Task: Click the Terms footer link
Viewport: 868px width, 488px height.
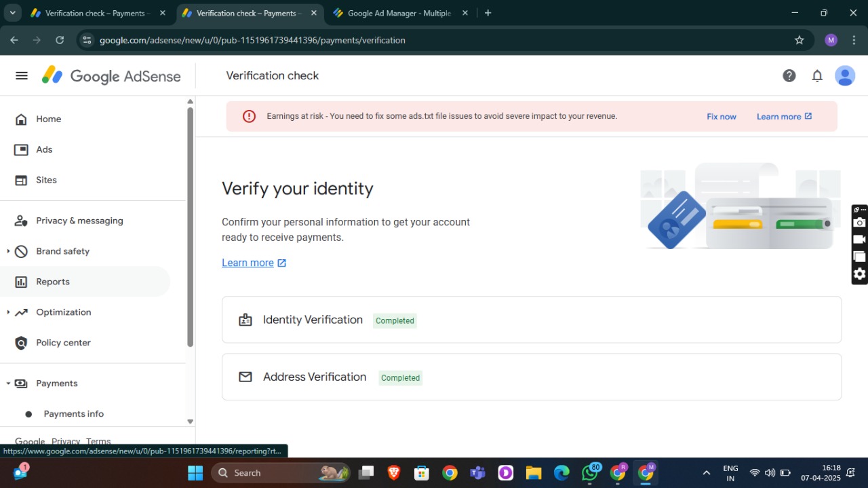Action: point(98,442)
